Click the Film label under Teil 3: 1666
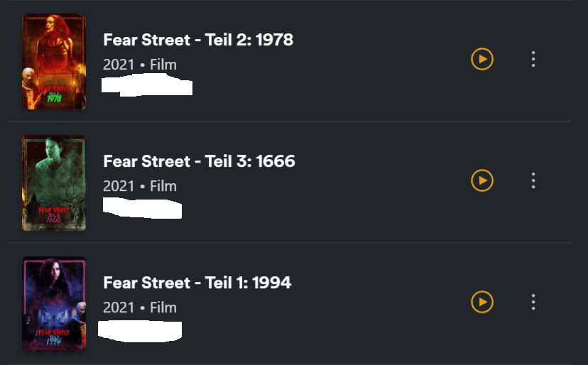Viewport: 588px width, 365px height. point(163,186)
